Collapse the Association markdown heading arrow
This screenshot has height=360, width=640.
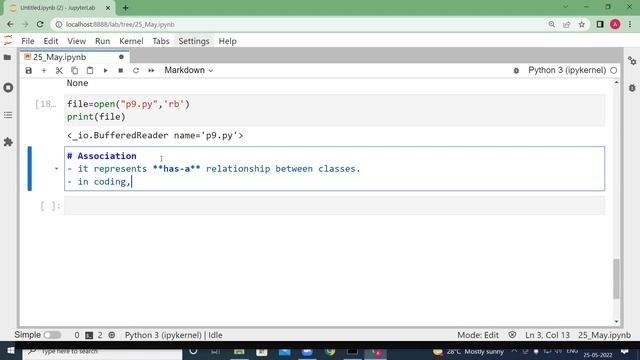(x=56, y=169)
